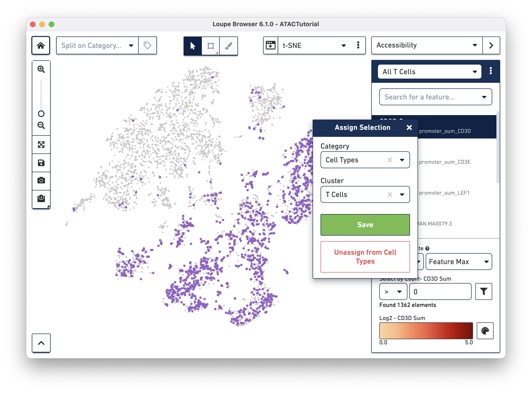
Task: Open the color palette picker
Action: 485,331
